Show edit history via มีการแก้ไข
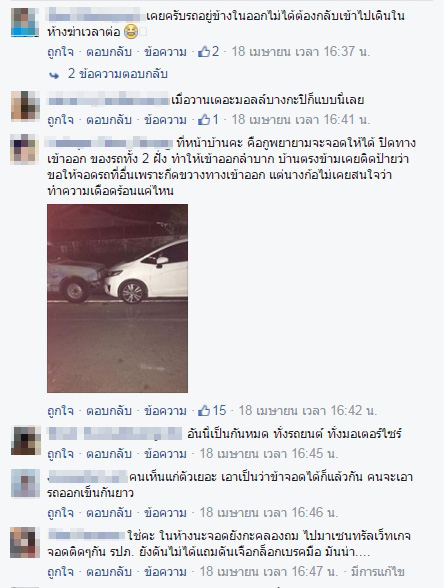 coord(378,572)
